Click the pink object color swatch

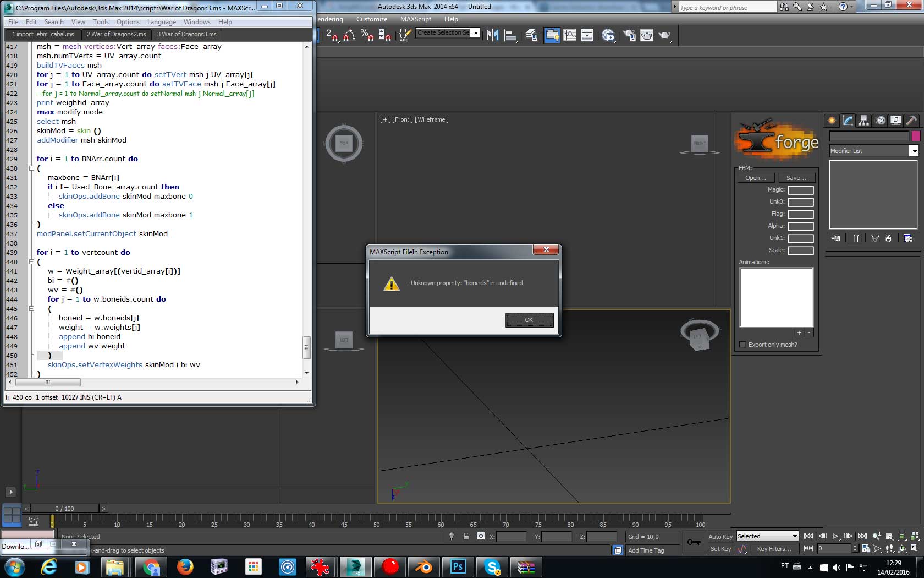(x=916, y=136)
